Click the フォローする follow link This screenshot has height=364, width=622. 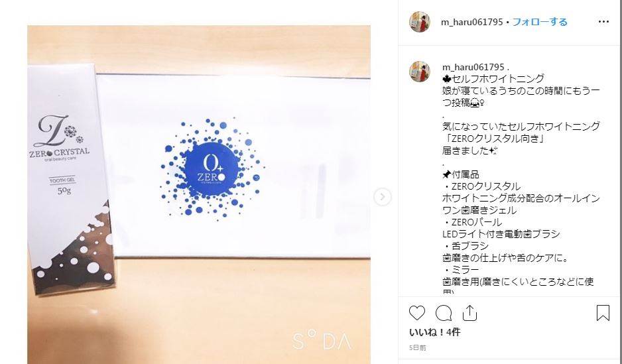tap(540, 22)
